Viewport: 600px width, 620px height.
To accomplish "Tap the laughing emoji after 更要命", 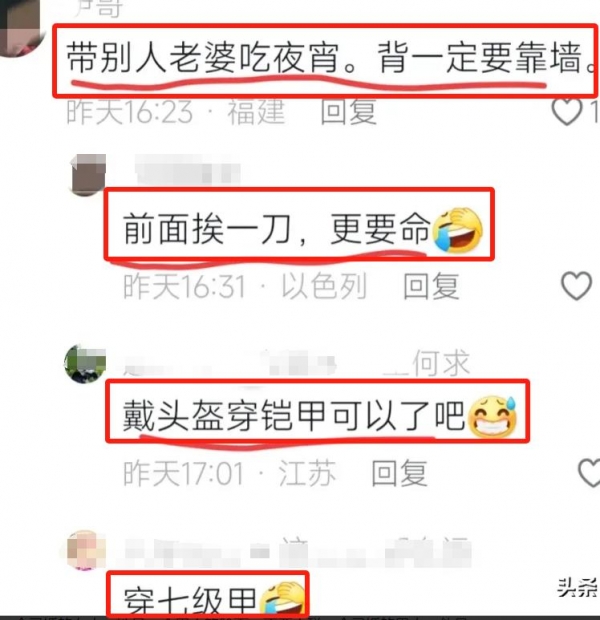I will [x=458, y=229].
